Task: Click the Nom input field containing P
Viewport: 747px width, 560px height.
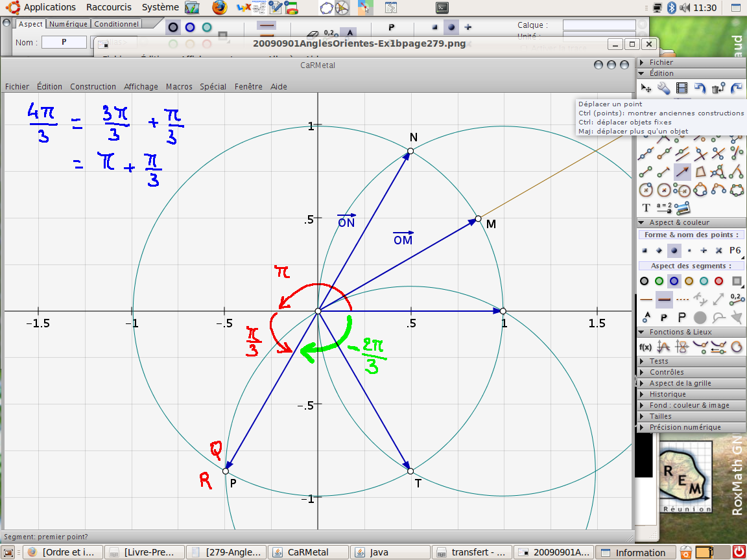Action: (x=64, y=42)
